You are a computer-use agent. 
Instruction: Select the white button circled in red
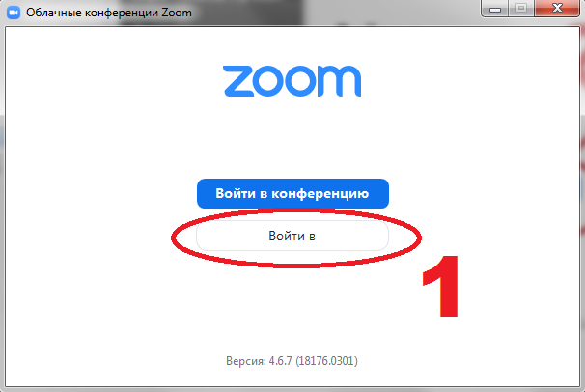click(292, 237)
